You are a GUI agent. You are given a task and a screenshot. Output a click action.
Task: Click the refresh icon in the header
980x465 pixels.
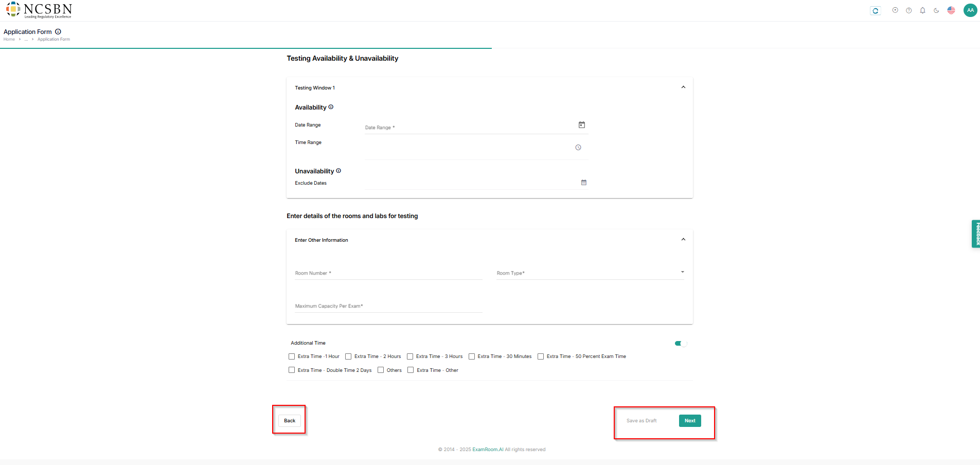point(875,11)
